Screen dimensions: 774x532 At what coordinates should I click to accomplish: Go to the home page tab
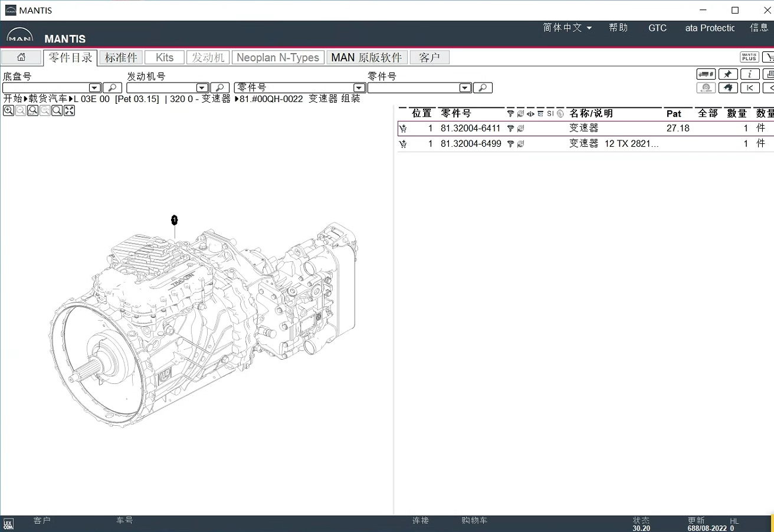pyautogui.click(x=21, y=57)
